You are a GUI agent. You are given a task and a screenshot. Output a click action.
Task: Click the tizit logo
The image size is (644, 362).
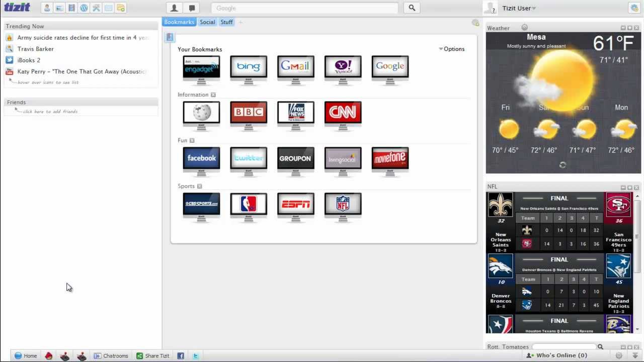coord(17,8)
